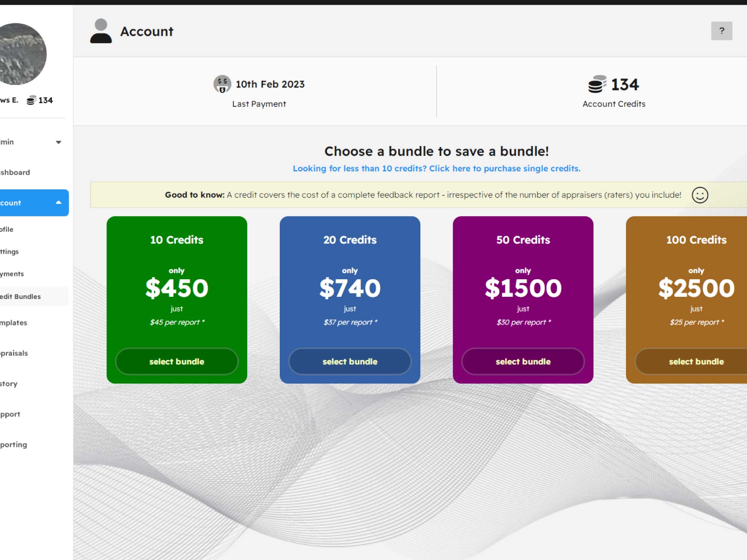Screen dimensions: 747x560
Task: Open the Appraisals sidebar item
Action: tap(14, 353)
